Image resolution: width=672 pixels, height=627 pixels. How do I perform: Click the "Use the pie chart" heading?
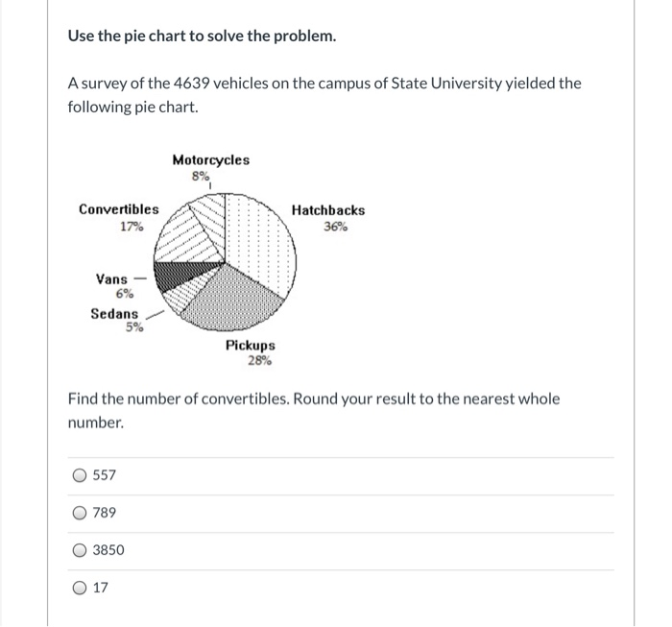202,36
